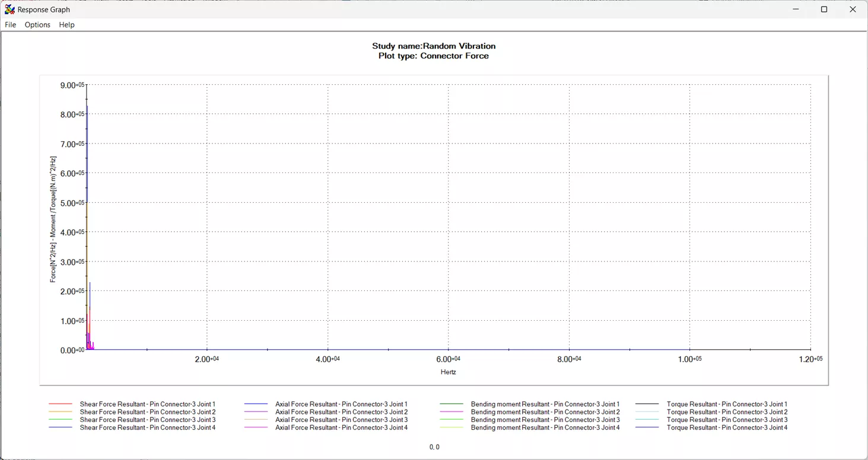The width and height of the screenshot is (868, 460).
Task: Click the Response Graph title bar icon
Action: (x=9, y=9)
